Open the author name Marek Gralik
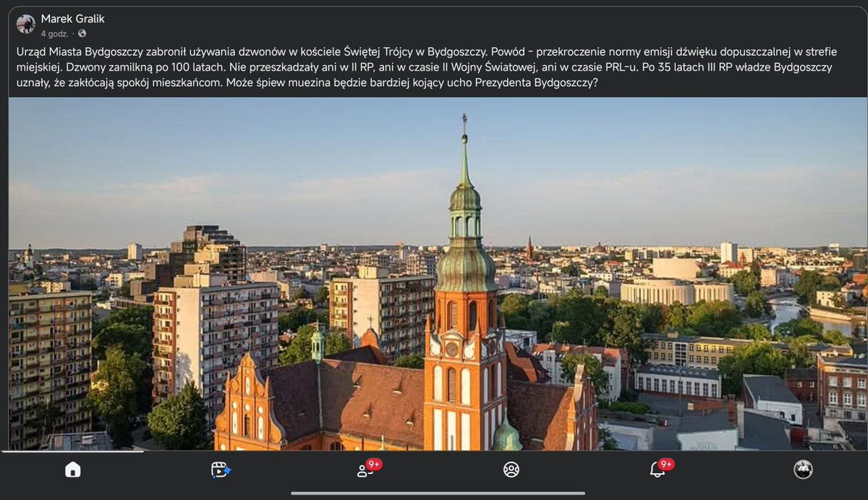868x500 pixels. [x=73, y=18]
